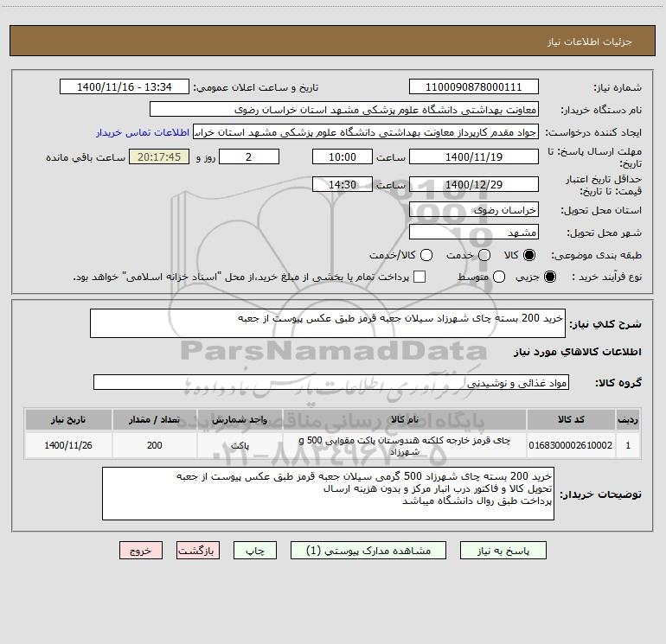Select the خدمت radio button
Screen dimensions: 666x644
tap(484, 255)
